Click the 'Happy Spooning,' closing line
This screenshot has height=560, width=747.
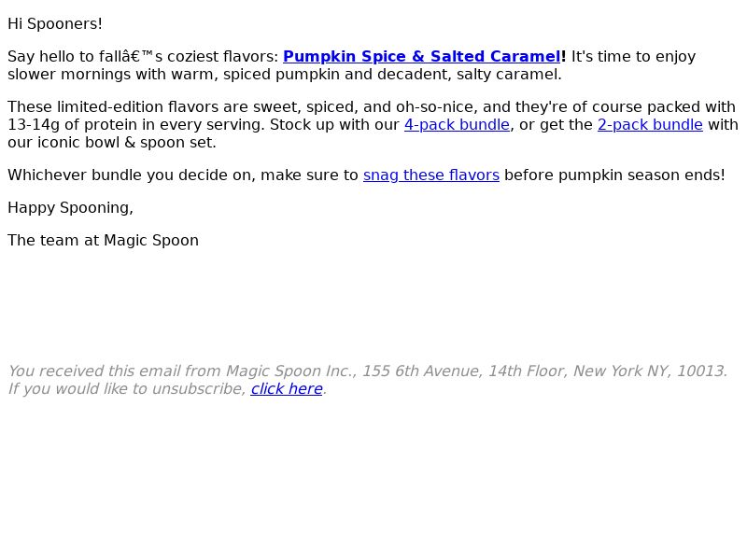tap(71, 208)
